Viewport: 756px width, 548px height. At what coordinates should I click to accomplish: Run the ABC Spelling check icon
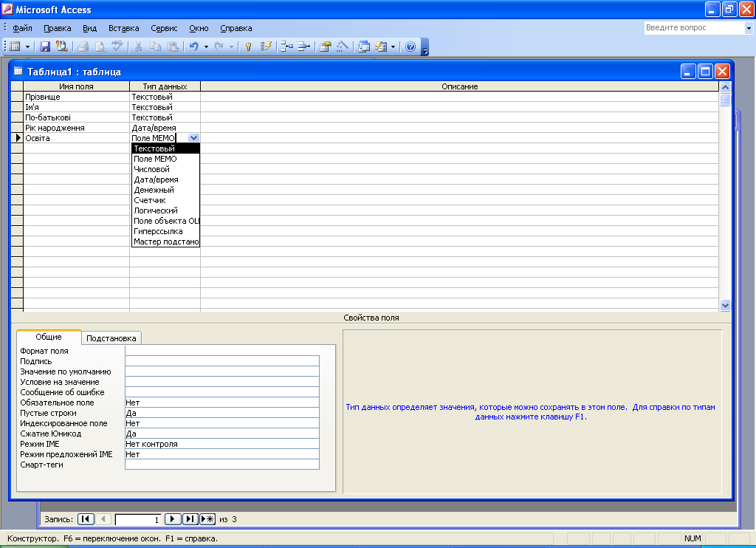(x=117, y=47)
